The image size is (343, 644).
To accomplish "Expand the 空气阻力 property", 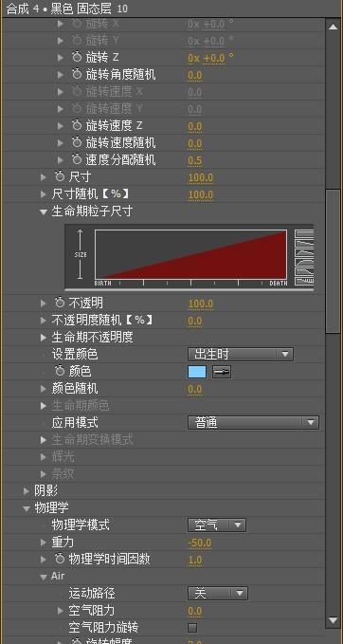I will point(61,610).
